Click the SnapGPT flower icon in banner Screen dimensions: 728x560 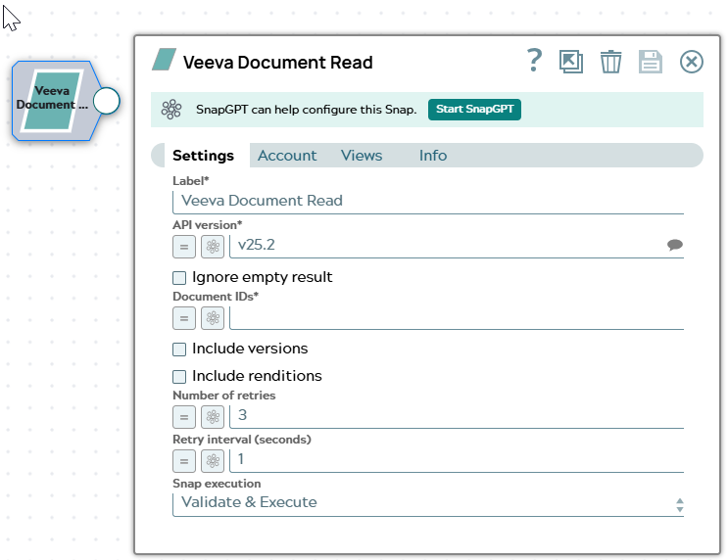click(x=171, y=110)
